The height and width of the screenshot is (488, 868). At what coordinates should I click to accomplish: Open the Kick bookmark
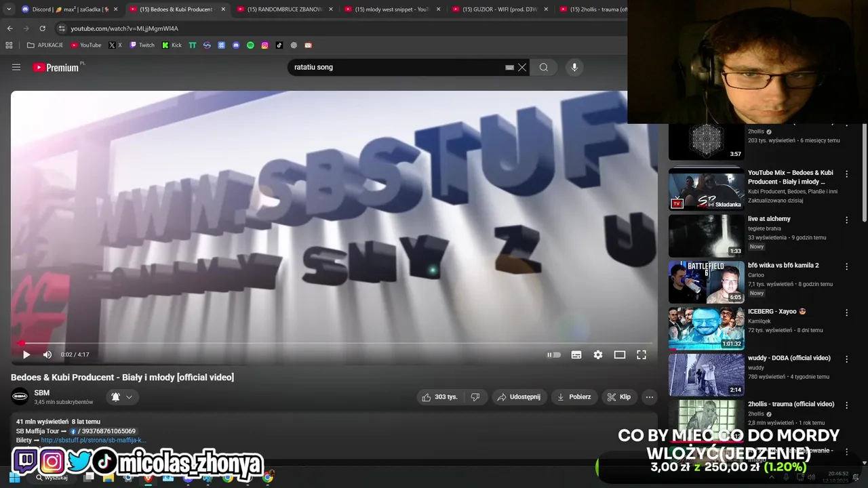(x=172, y=45)
